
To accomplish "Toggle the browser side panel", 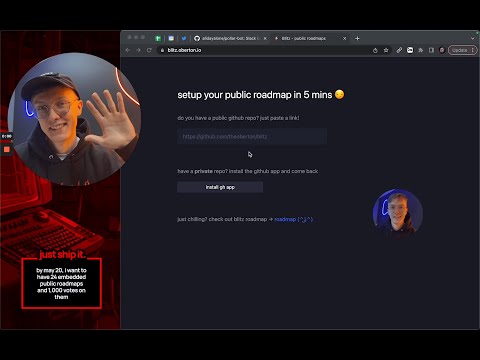I will (431, 50).
